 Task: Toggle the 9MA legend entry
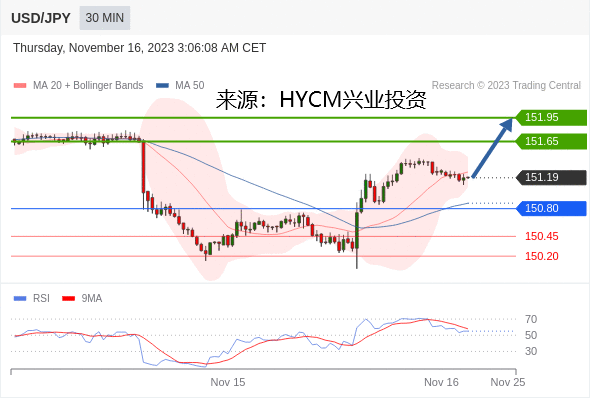pyautogui.click(x=82, y=299)
